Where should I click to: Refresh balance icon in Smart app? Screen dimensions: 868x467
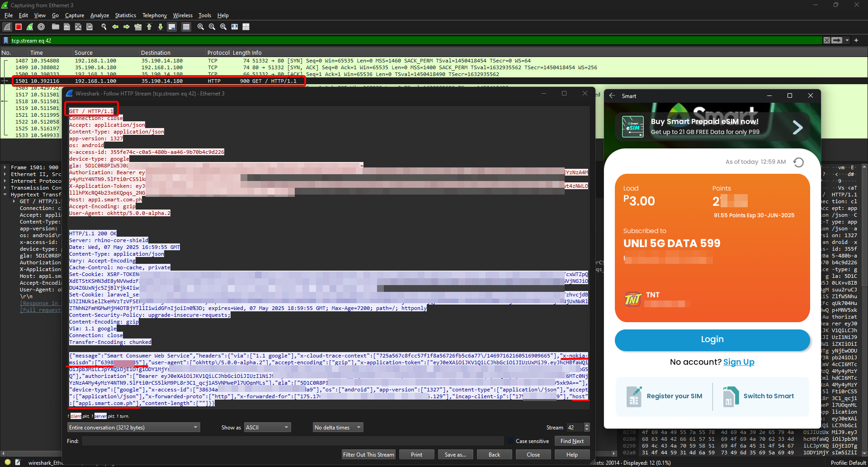point(798,162)
